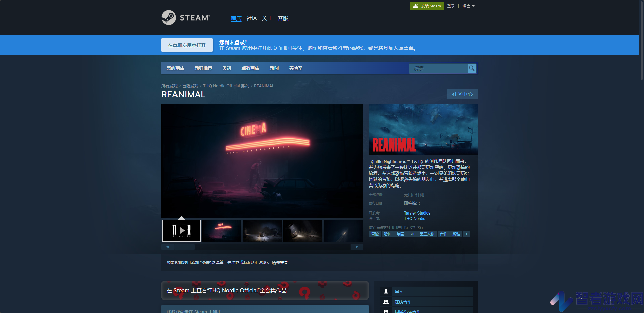644x313 pixels.
Task: Select the 3D tag
Action: tap(412, 234)
